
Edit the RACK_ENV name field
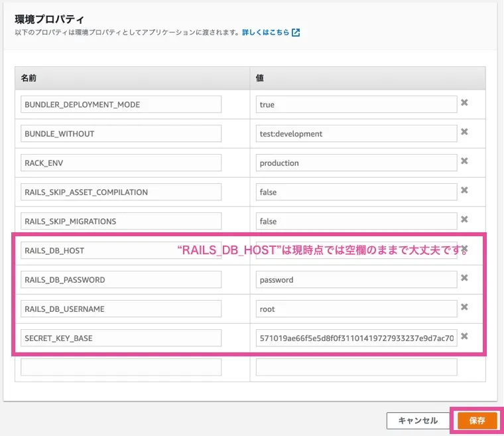coord(121,163)
